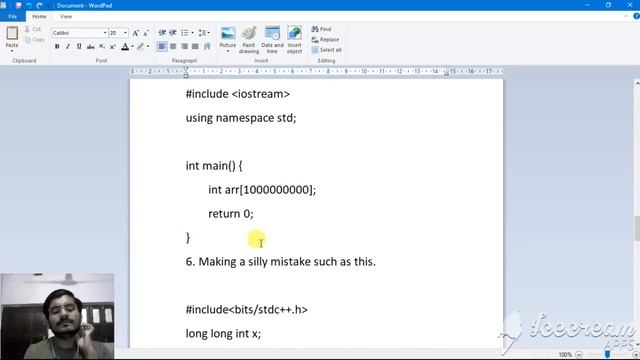Open the list style dropdown arrow
The height and width of the screenshot is (360, 640).
(x=192, y=33)
